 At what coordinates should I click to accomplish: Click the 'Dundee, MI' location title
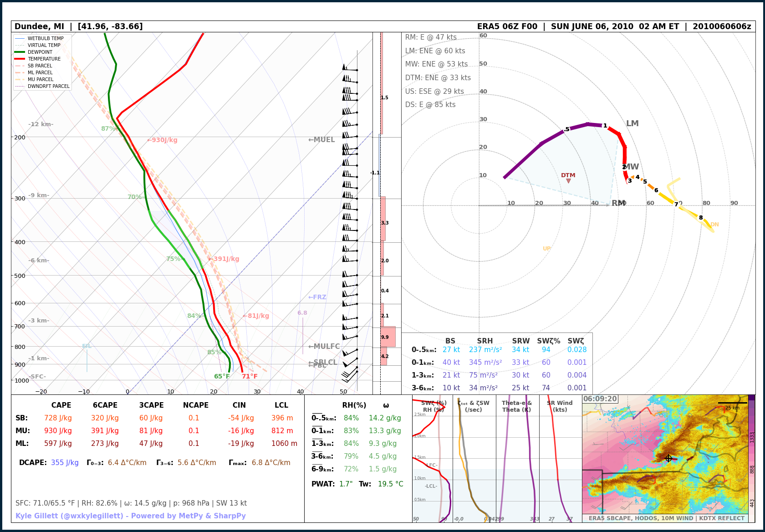click(x=39, y=26)
